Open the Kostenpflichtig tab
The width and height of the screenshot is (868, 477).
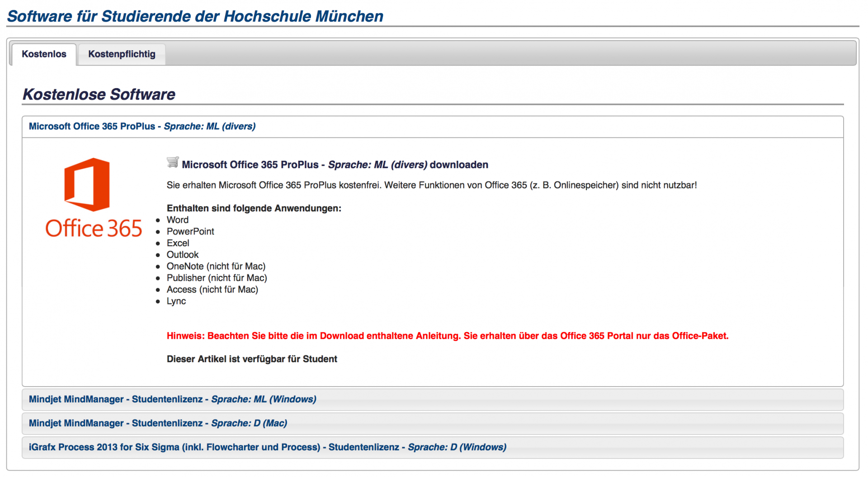(122, 54)
